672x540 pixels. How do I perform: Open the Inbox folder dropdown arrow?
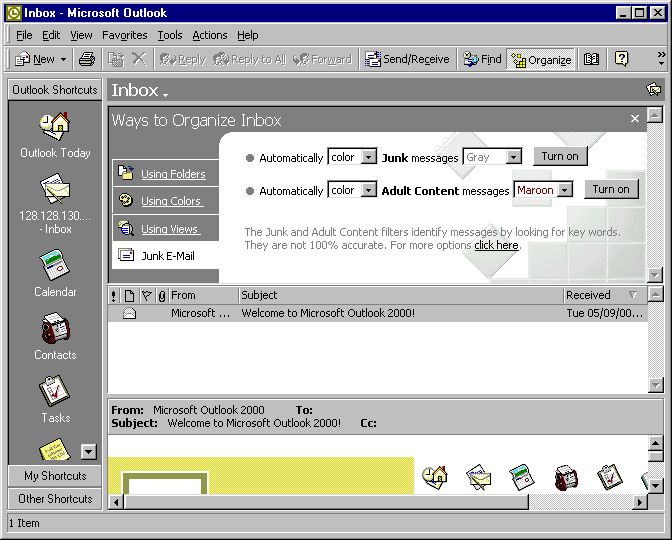(x=165, y=94)
